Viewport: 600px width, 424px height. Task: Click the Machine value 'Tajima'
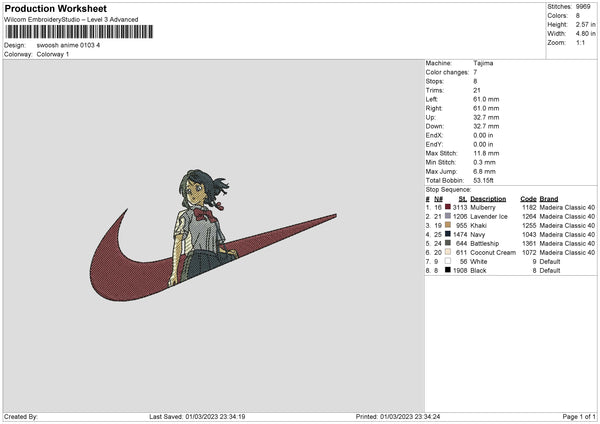point(483,63)
